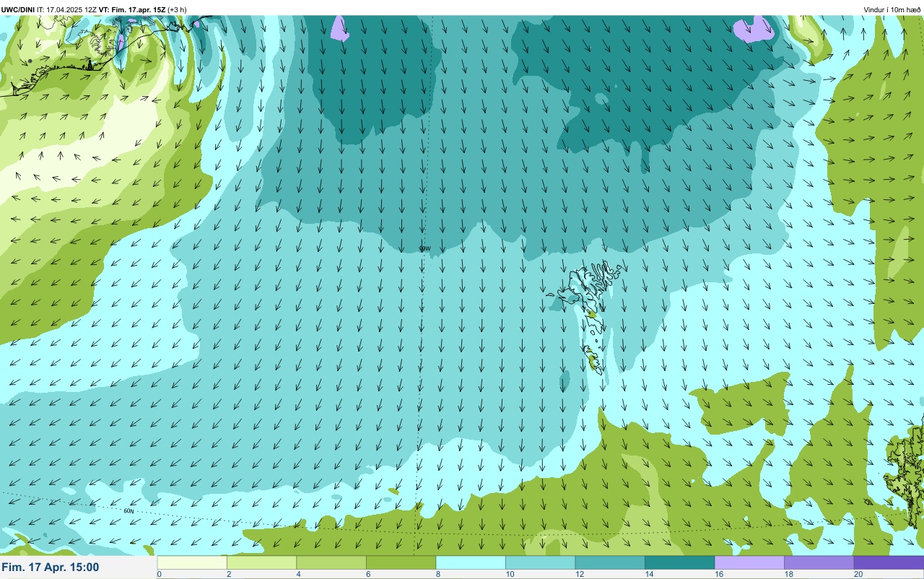Image resolution: width=924 pixels, height=579 pixels.
Task: Click the longitude label on the dotted meridian
Action: pyautogui.click(x=425, y=248)
